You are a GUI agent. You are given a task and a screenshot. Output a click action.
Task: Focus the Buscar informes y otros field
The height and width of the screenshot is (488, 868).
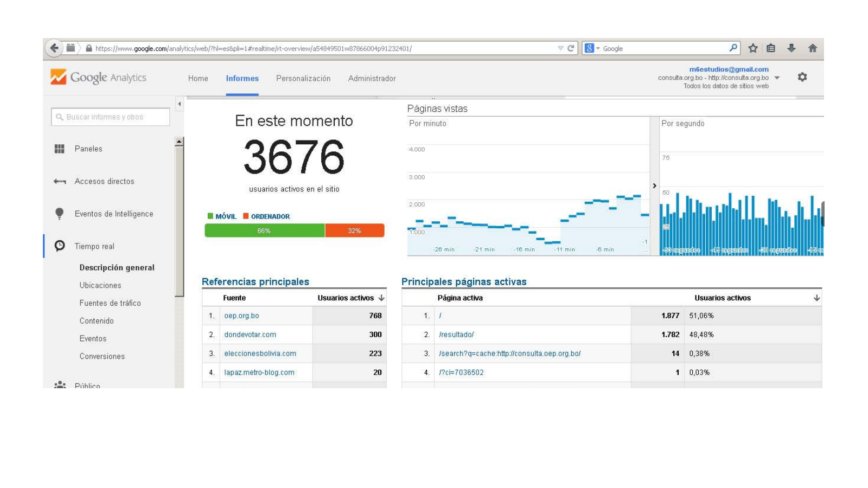[x=111, y=117]
